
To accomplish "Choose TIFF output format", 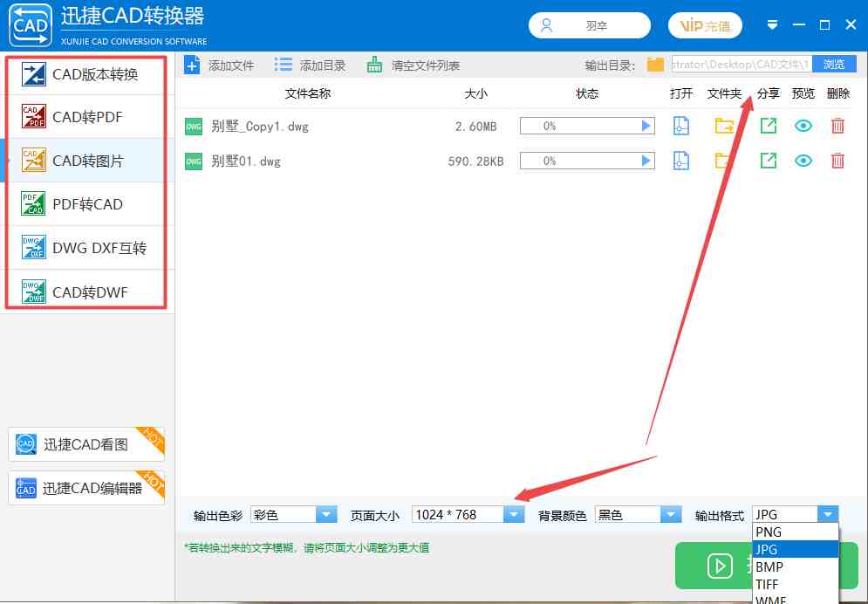I will [796, 584].
